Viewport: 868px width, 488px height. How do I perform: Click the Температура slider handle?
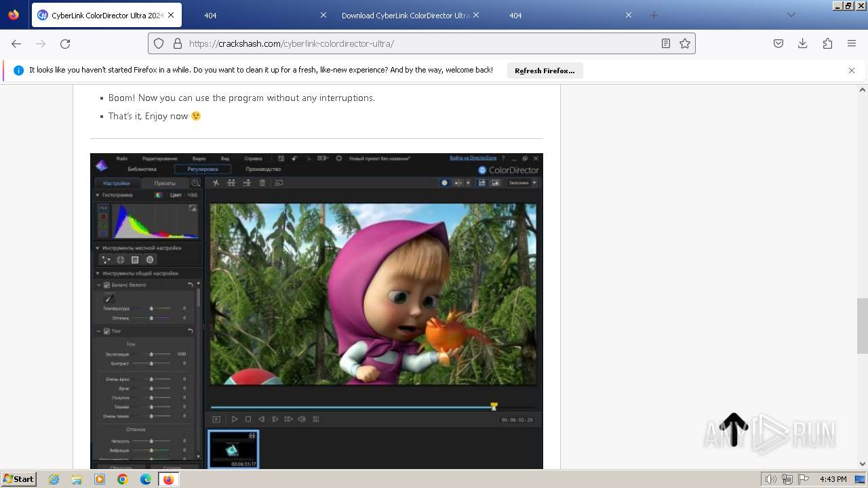click(x=151, y=308)
